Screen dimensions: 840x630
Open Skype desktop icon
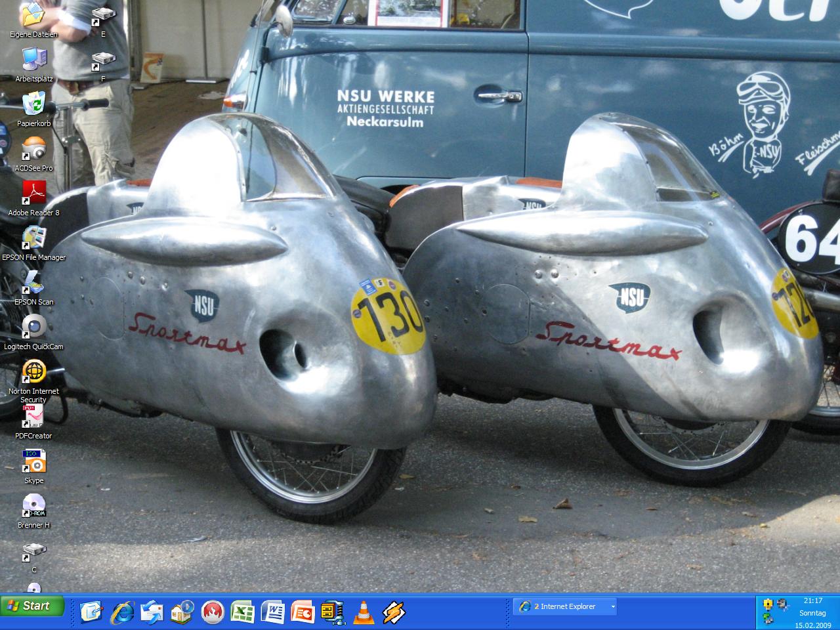click(x=33, y=461)
